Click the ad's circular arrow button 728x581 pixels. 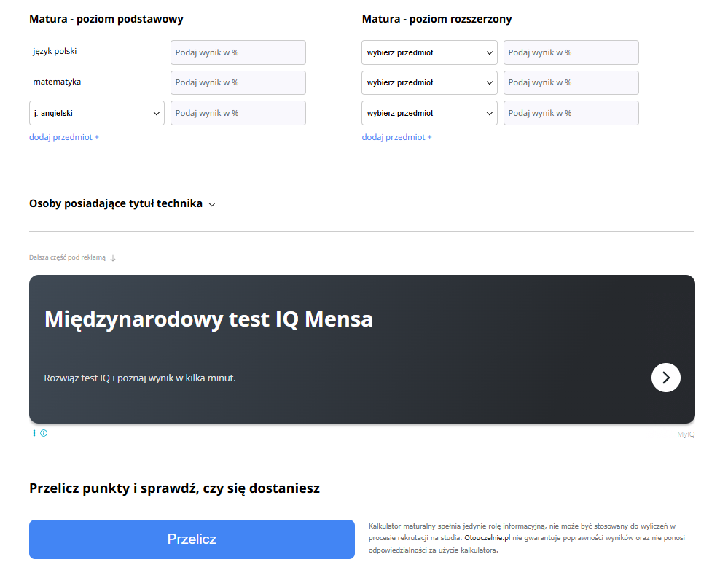pos(665,378)
